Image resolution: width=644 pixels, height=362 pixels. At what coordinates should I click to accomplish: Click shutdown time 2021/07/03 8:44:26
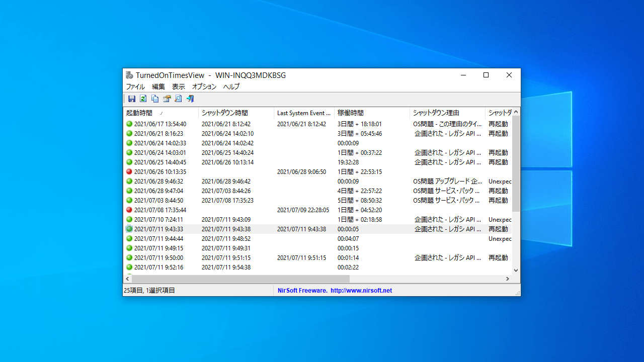(226, 191)
